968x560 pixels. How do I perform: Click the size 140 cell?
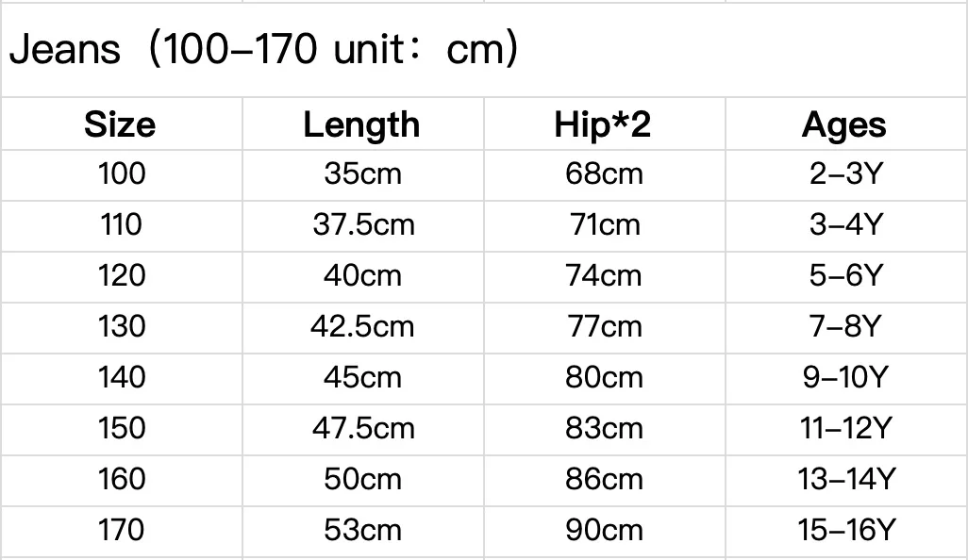pos(122,377)
